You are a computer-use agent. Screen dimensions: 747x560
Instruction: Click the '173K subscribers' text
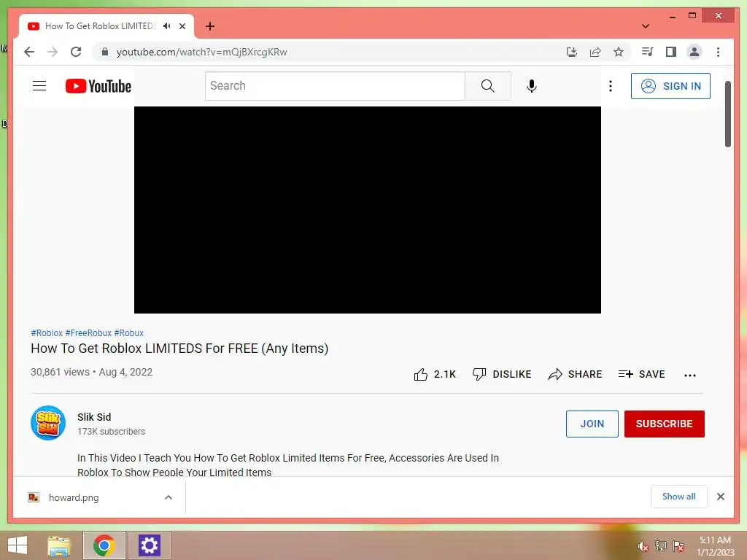coord(111,432)
